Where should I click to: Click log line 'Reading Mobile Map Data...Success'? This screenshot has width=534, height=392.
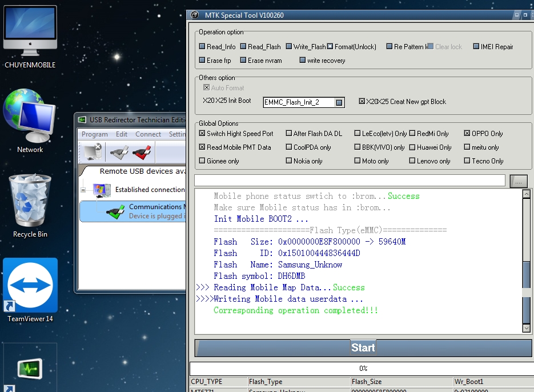coord(289,287)
